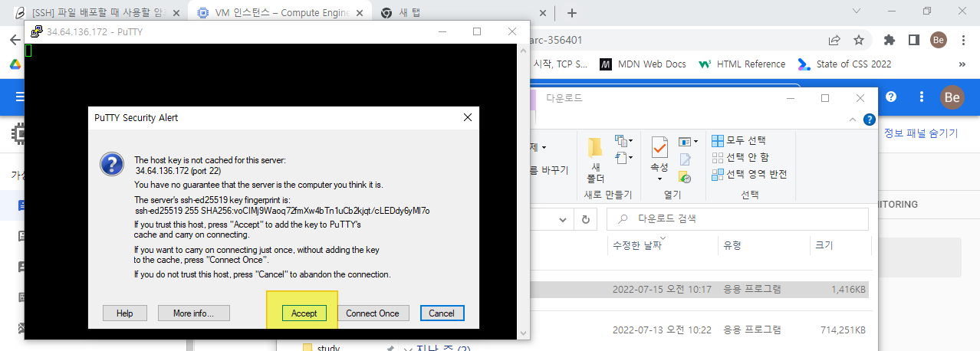The image size is (980, 351).
Task: Refresh the Explorer folder view
Action: [x=586, y=219]
